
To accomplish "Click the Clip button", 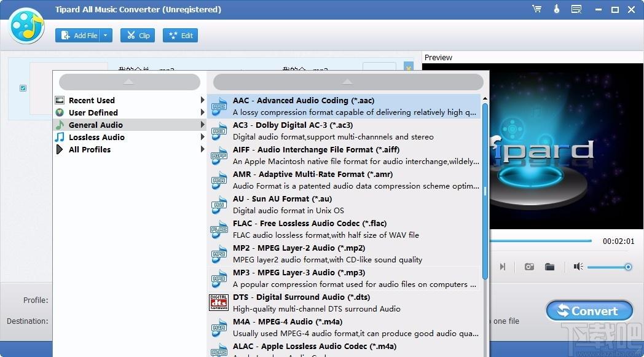I will pyautogui.click(x=138, y=35).
